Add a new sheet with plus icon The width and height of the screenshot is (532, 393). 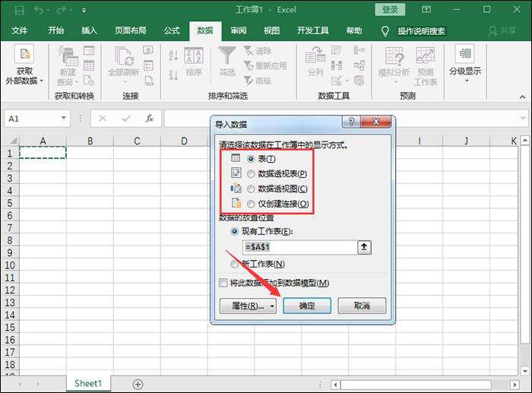(138, 384)
